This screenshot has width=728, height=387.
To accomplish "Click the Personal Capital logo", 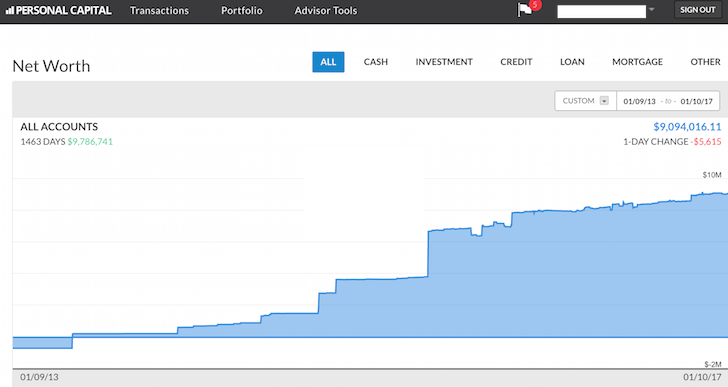I will (x=58, y=10).
